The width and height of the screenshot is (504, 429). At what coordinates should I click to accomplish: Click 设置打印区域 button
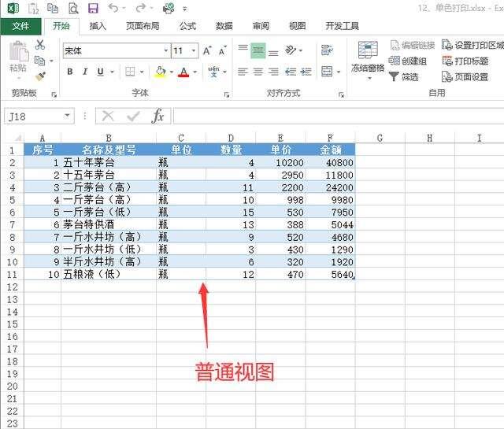[x=472, y=45]
